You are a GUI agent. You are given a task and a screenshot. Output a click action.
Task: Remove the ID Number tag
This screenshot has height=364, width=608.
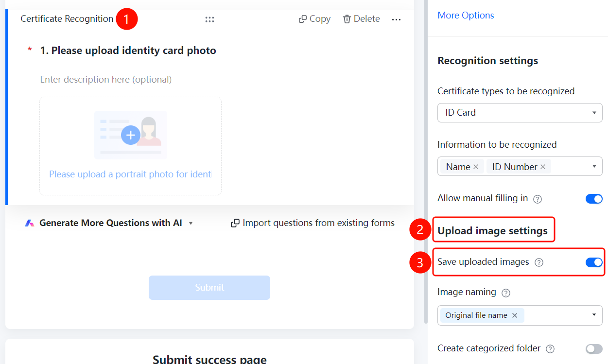543,167
